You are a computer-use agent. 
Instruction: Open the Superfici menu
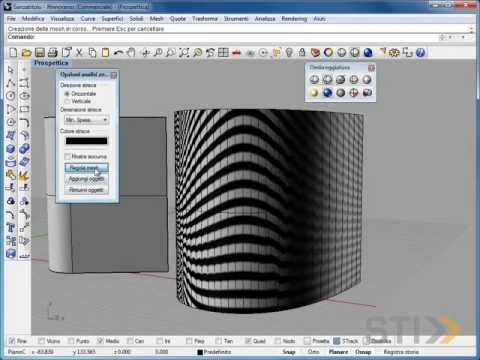[x=112, y=19]
